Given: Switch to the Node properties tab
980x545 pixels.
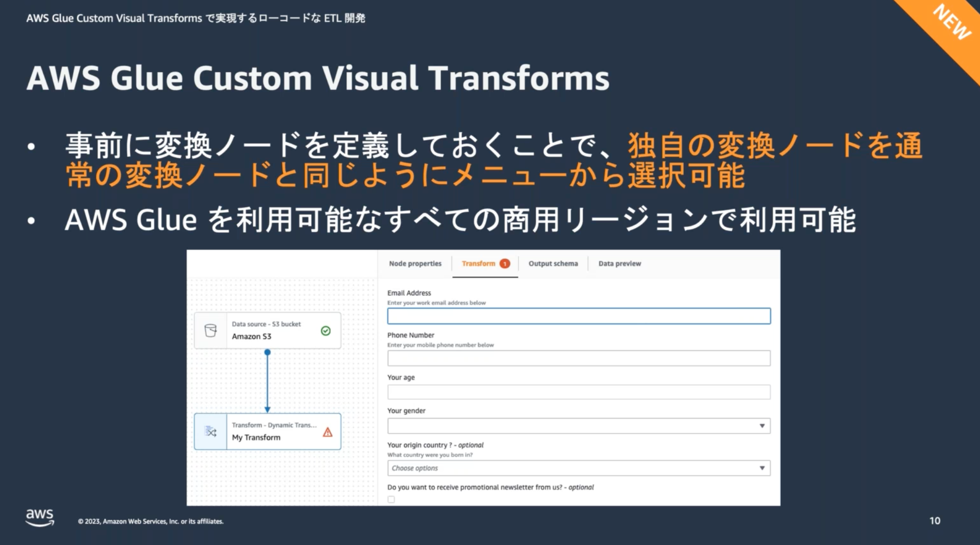Looking at the screenshot, I should tap(415, 264).
